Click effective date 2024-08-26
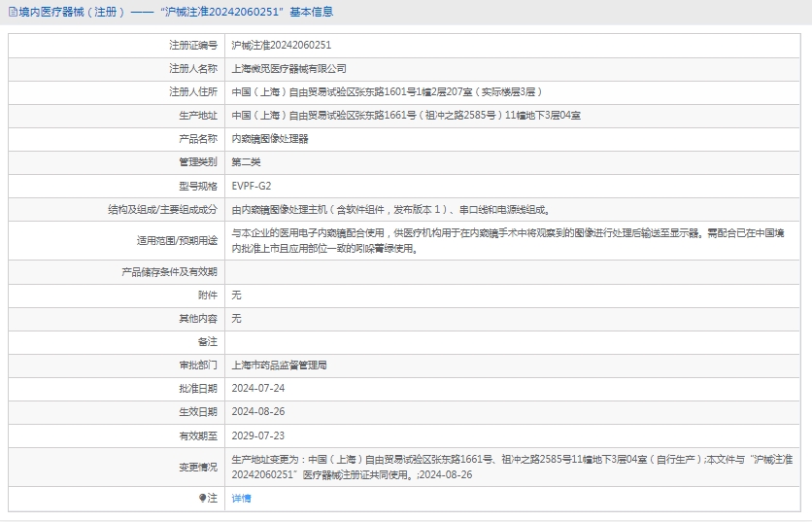The image size is (812, 522). click(x=257, y=412)
